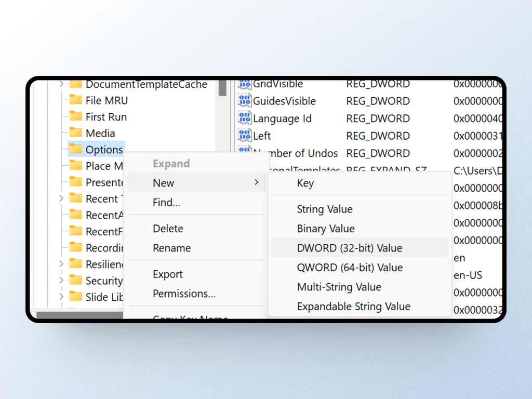
Task: Expand the Security registry key
Action: coord(60,281)
